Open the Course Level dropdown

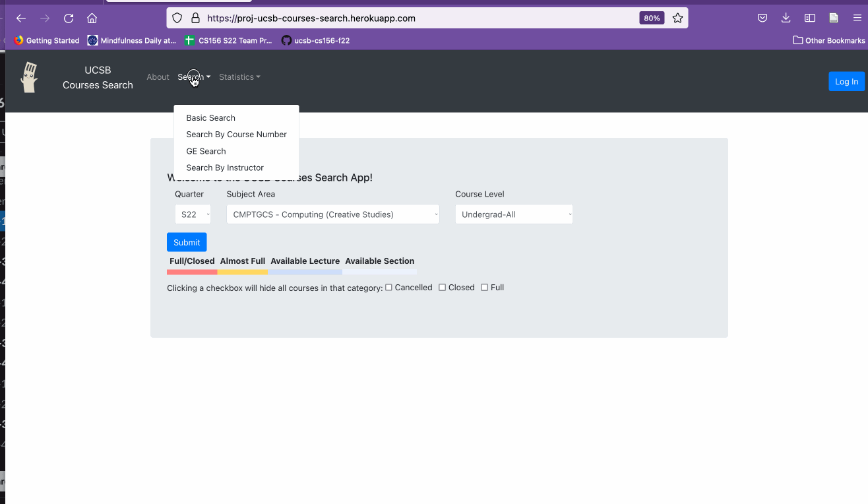tap(513, 214)
